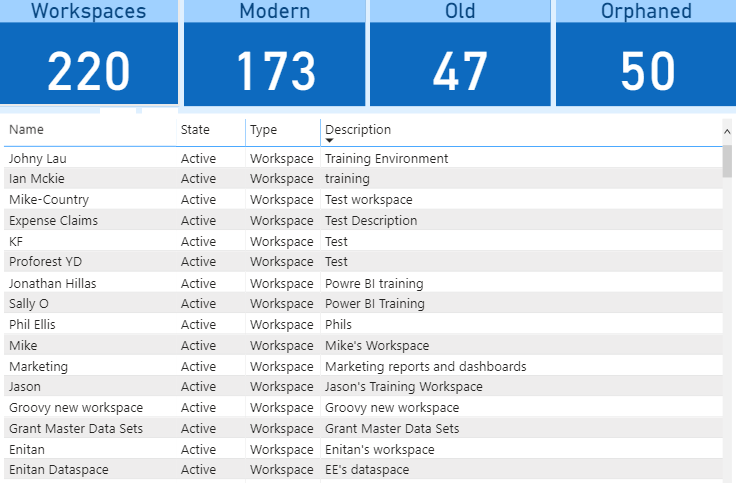Click the 'Mike's Workspace' description cell
736x483 pixels.
tap(377, 345)
